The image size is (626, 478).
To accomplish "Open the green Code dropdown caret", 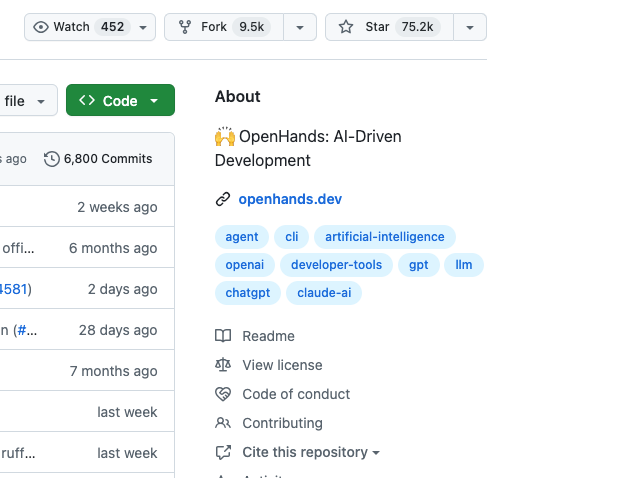I will click(x=154, y=101).
